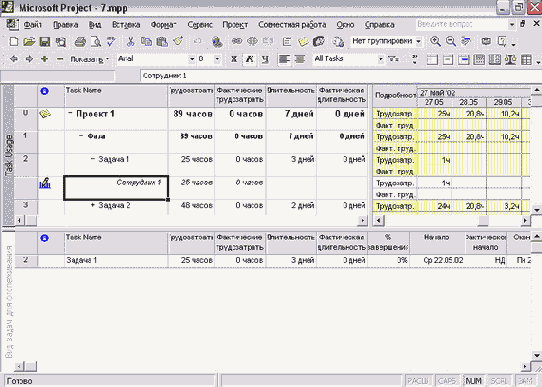Click the Link Tasks chain icon
This screenshot has width=542, height=387.
click(237, 41)
